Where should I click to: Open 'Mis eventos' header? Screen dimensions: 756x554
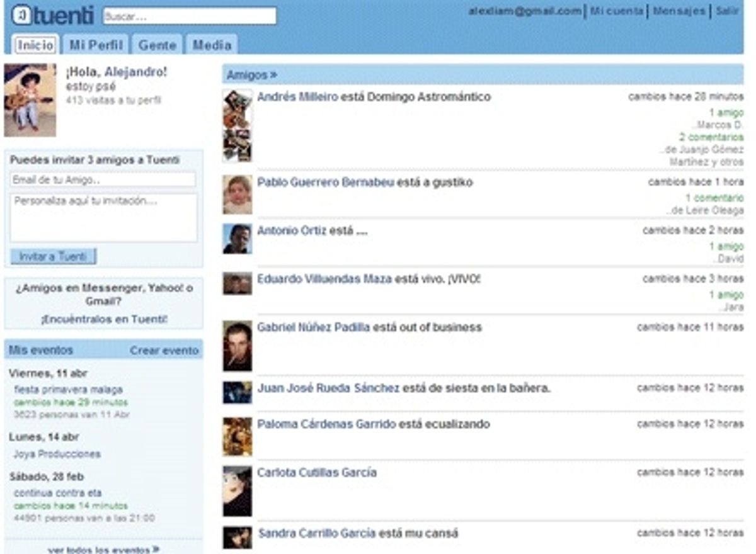41,350
